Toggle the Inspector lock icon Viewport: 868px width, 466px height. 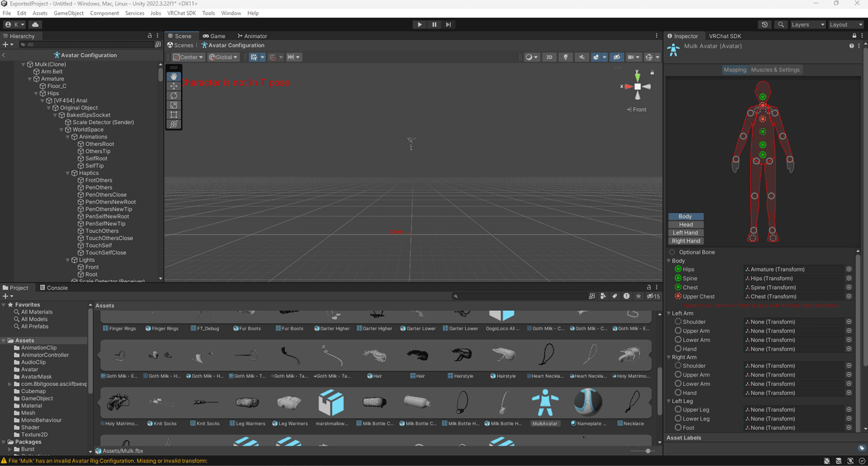click(854, 36)
